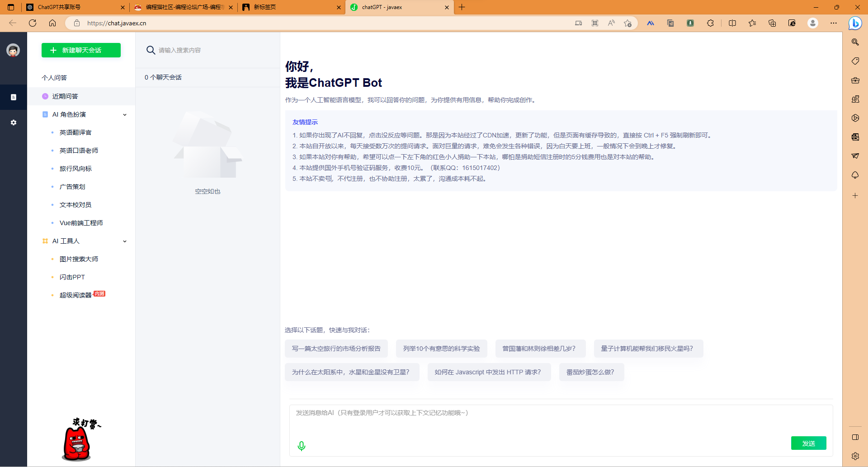Click the microphone voice input icon
This screenshot has width=868, height=467.
[x=302, y=446]
